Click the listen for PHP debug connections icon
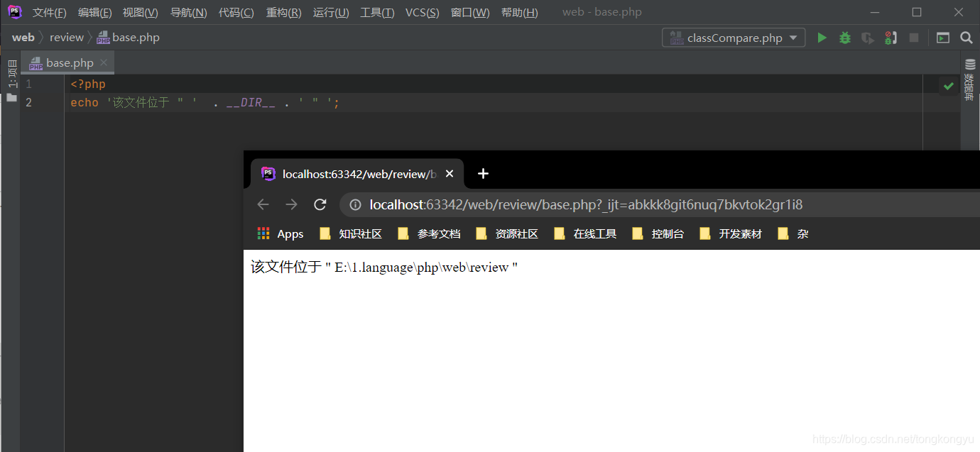 (x=891, y=38)
